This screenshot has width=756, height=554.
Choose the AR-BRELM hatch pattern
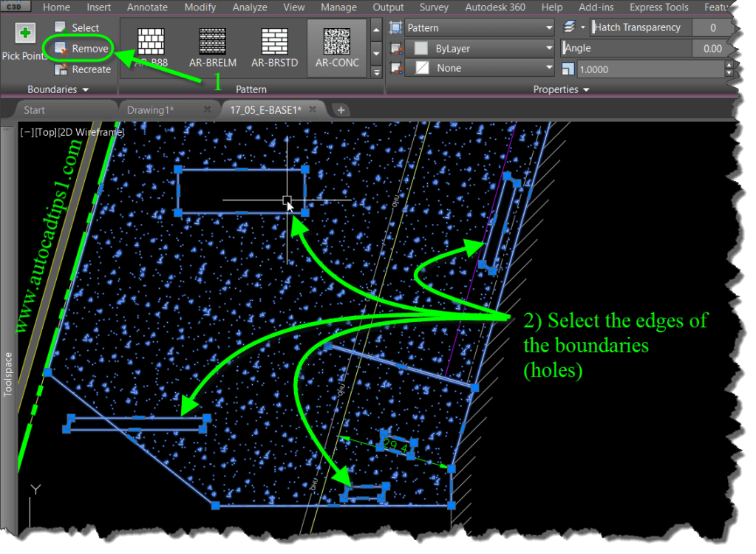pos(212,46)
